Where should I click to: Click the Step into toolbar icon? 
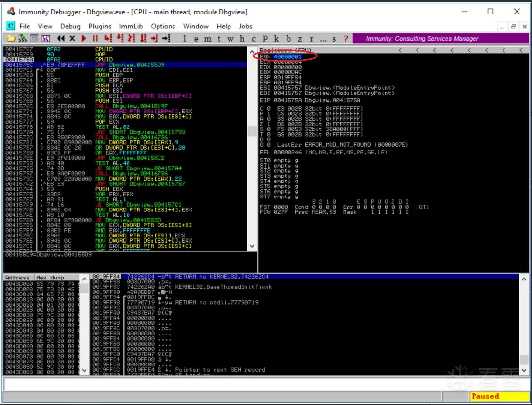[x=108, y=38]
